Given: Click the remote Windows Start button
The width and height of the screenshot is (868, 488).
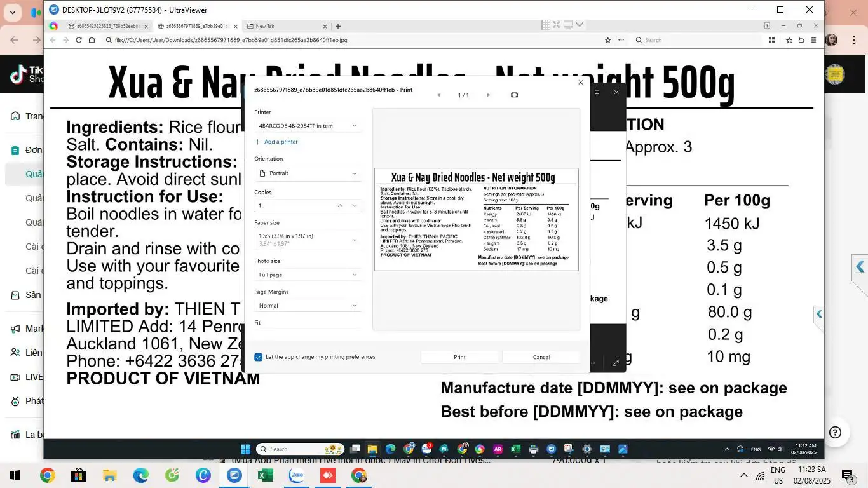Looking at the screenshot, I should (245, 449).
